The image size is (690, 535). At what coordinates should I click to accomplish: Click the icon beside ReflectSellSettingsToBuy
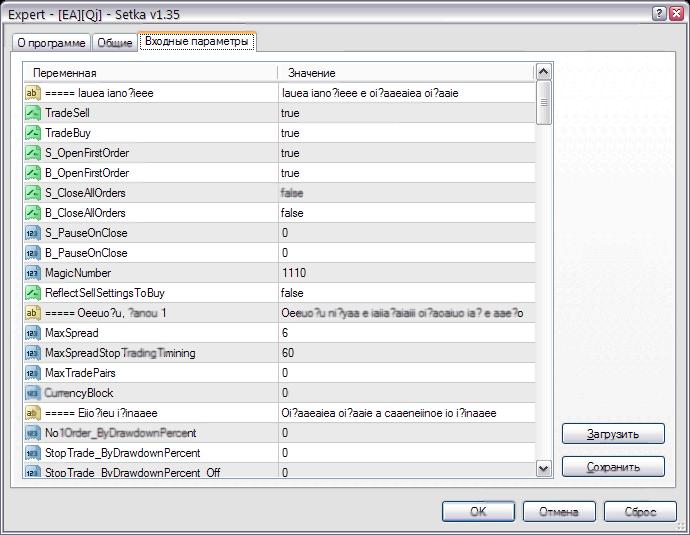pos(33,293)
